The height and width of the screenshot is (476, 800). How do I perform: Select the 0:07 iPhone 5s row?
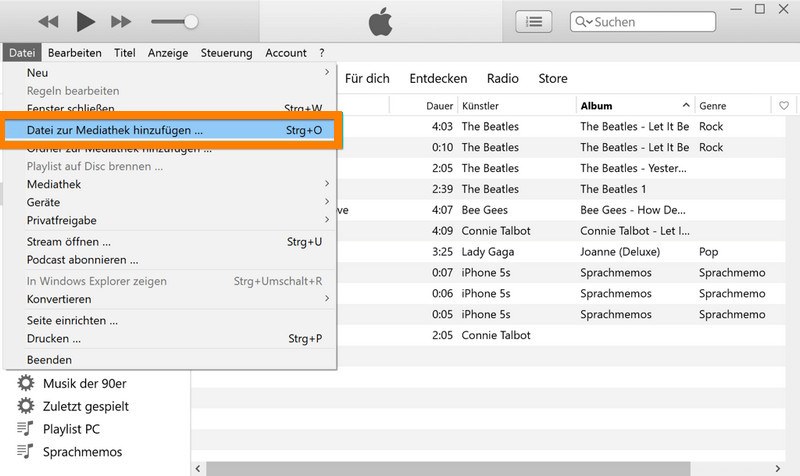(x=561, y=272)
